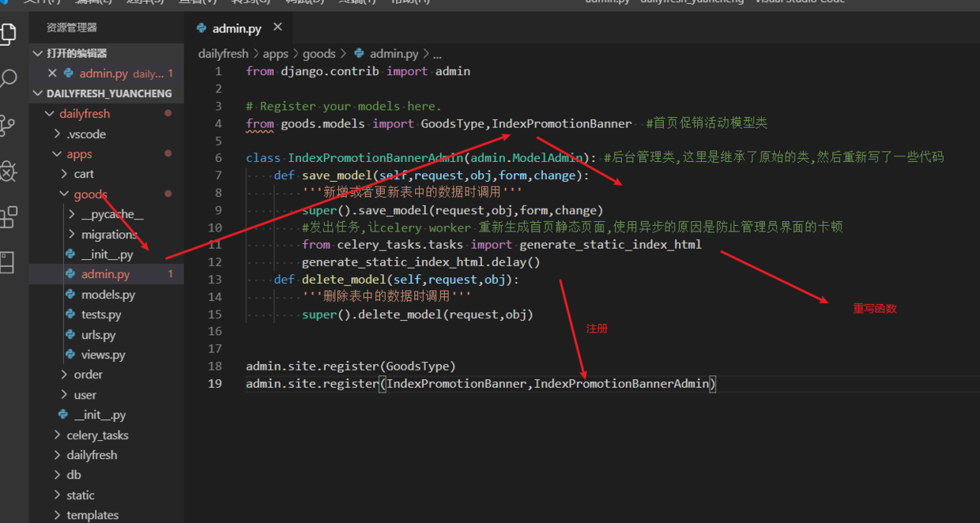The height and width of the screenshot is (523, 980).
Task: Click the underlined 'from' on line 4
Action: [x=260, y=124]
